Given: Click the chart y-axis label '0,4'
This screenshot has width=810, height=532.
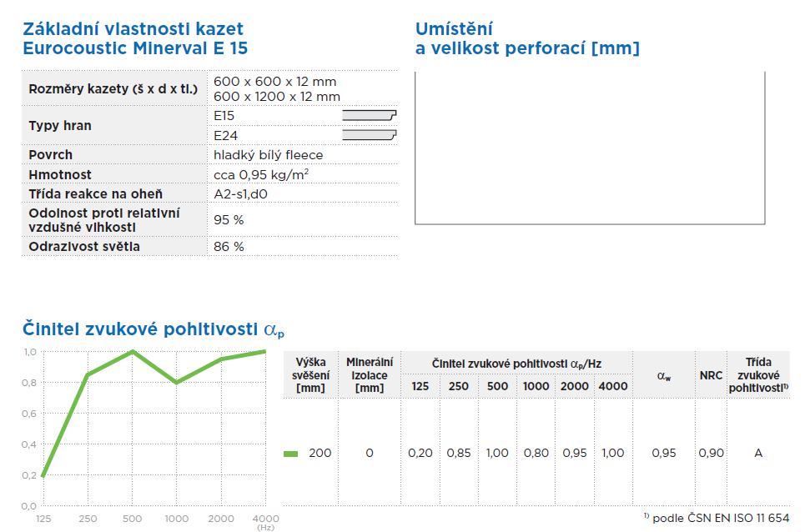Looking at the screenshot, I should pos(29,444).
